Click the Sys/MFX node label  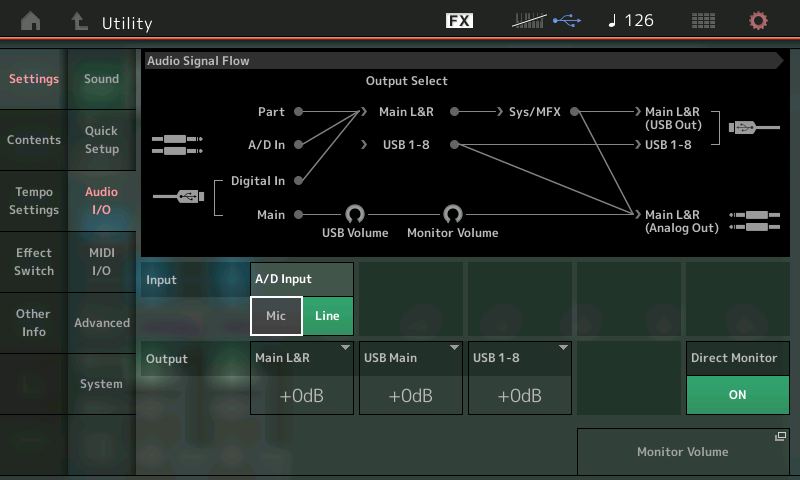tap(535, 112)
